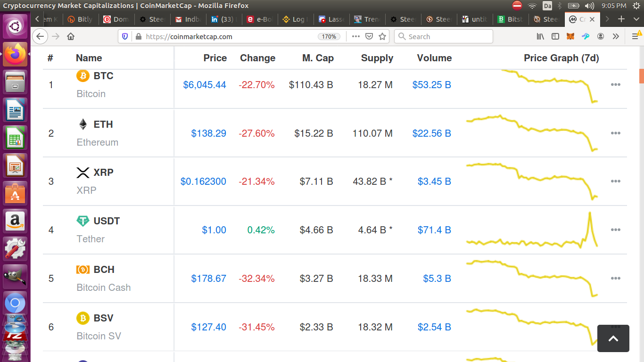
Task: Switch to the e-Bo tab
Action: (x=261, y=19)
